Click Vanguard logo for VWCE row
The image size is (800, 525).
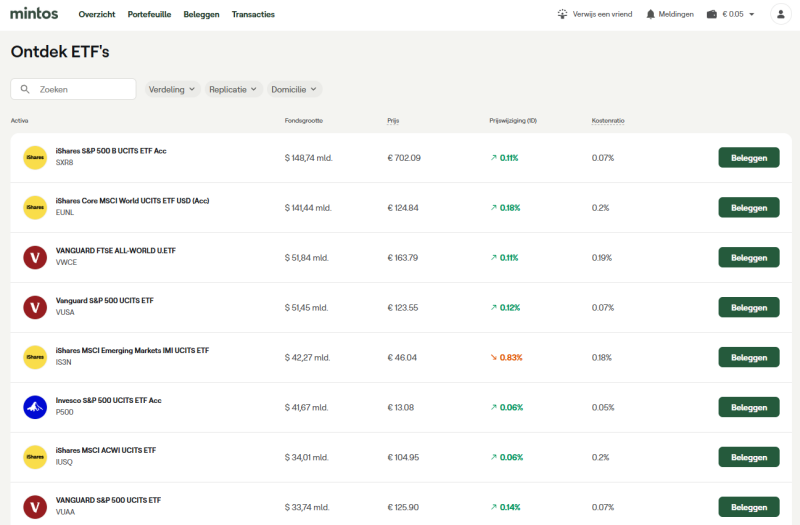35,258
